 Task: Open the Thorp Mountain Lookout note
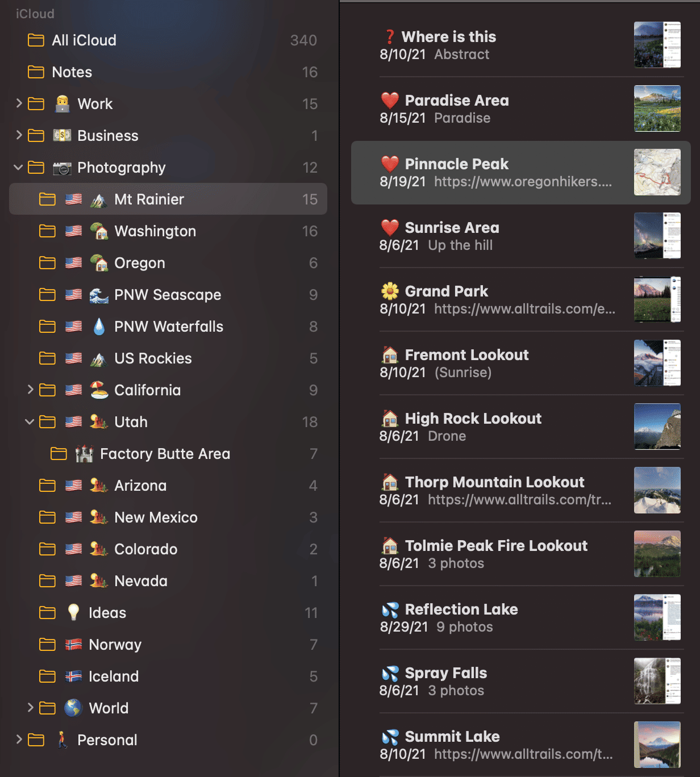[521, 491]
